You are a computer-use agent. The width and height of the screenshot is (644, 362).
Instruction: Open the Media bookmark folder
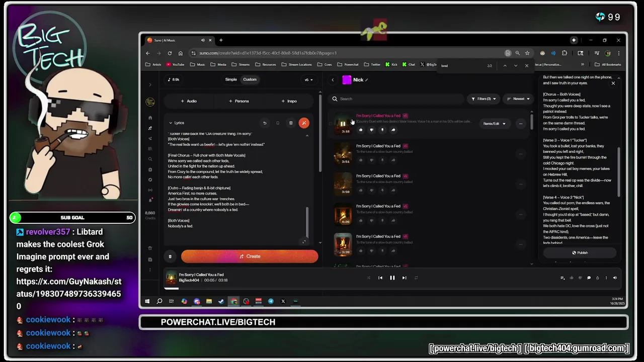point(218,64)
